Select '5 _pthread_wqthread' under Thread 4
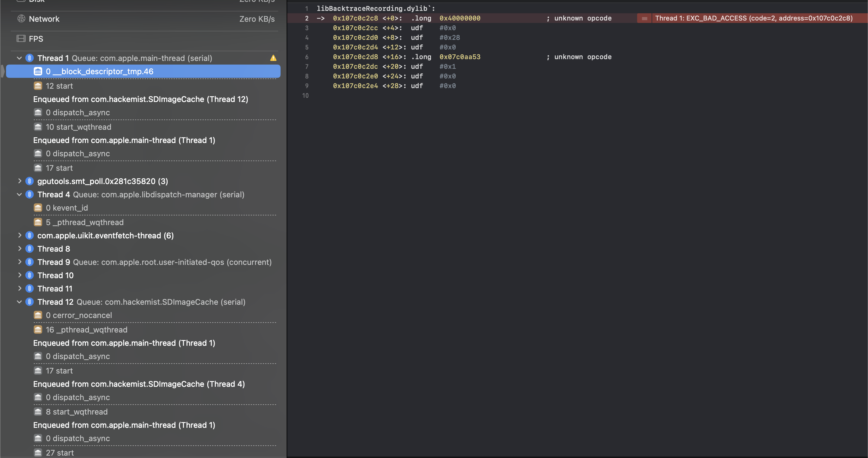The width and height of the screenshot is (868, 458). pos(85,222)
